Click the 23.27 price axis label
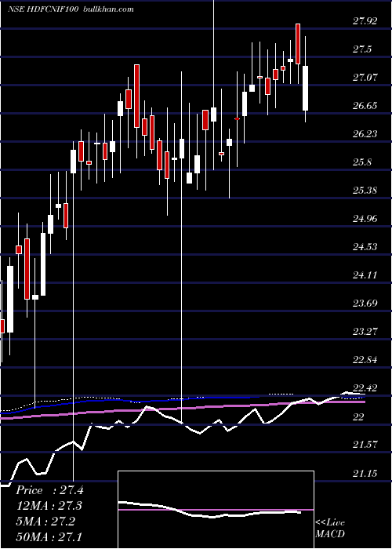The height and width of the screenshot is (549, 392). tap(365, 331)
